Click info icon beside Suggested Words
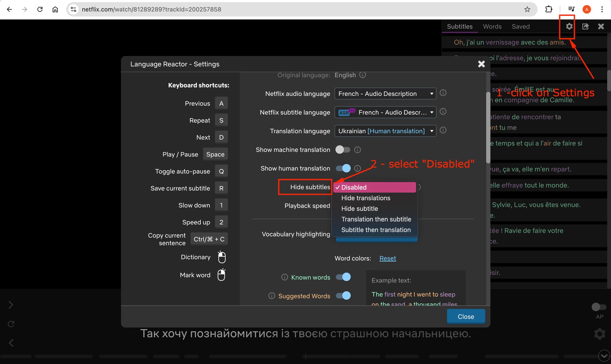The height and width of the screenshot is (364, 611). click(x=271, y=296)
